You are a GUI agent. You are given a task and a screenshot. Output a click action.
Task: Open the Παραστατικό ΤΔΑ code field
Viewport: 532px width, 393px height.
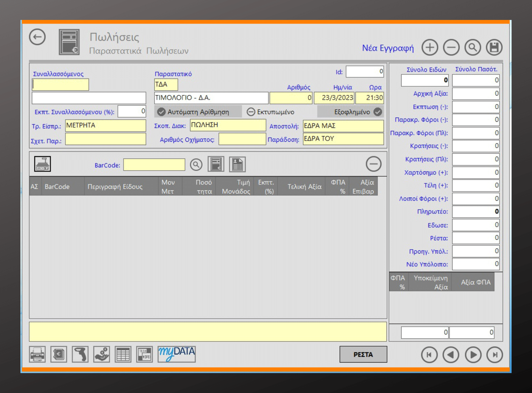(166, 85)
